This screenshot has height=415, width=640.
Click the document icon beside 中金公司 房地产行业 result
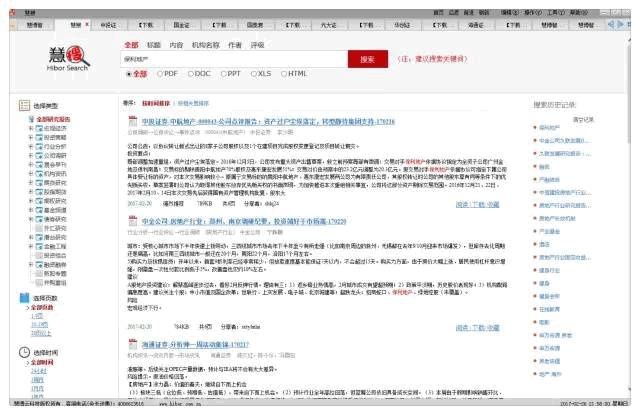pos(133,221)
